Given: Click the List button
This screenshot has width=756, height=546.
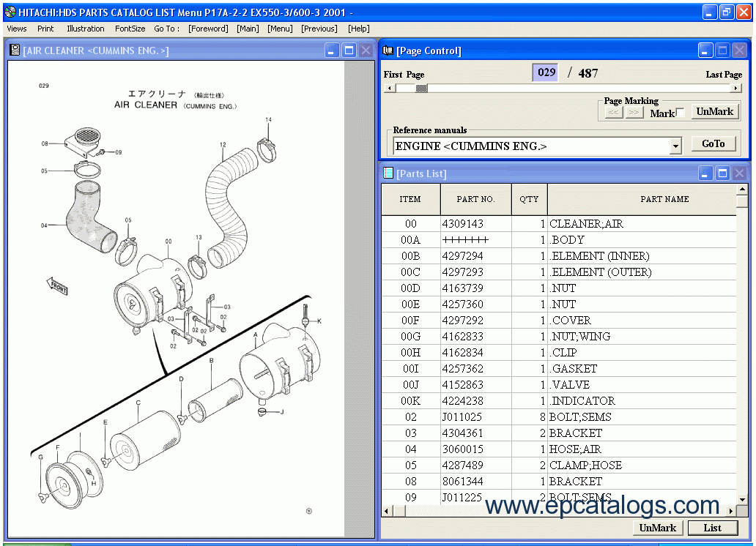Looking at the screenshot, I should [x=712, y=528].
